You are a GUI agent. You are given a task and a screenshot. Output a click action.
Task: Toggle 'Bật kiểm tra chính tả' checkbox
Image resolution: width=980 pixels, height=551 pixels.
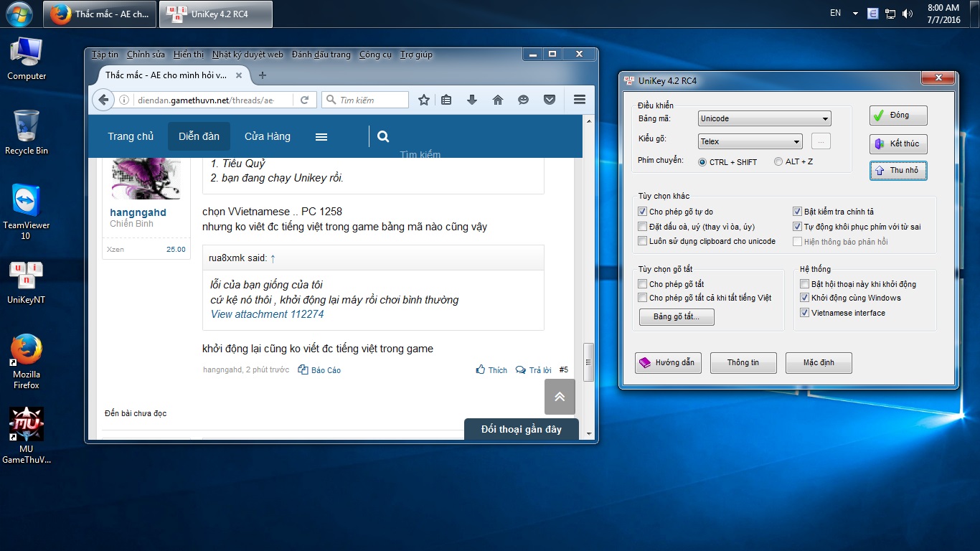[797, 212]
